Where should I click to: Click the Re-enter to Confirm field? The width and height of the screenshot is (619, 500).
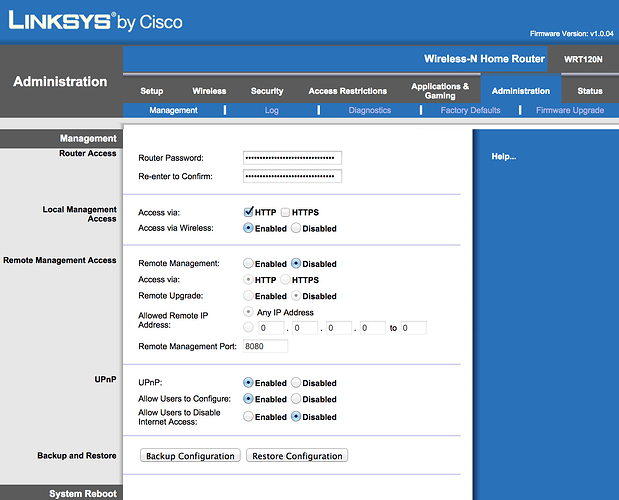coord(292,176)
